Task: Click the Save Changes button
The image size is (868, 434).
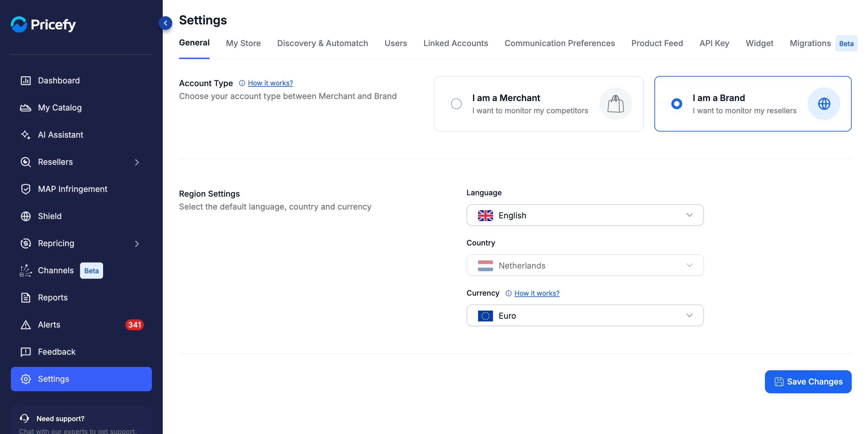Action: tap(808, 382)
